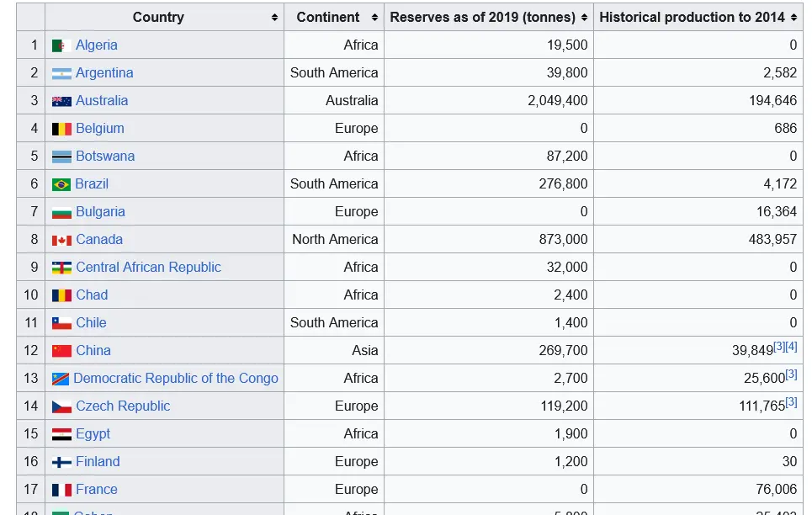Click the Botswana flag icon
This screenshot has height=515, width=812.
[61, 157]
